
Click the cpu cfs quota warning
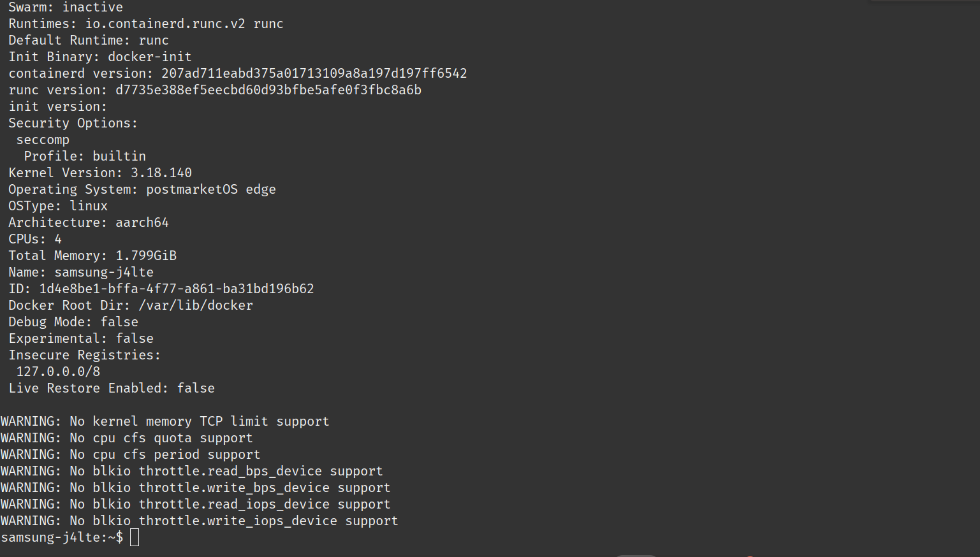click(x=127, y=438)
